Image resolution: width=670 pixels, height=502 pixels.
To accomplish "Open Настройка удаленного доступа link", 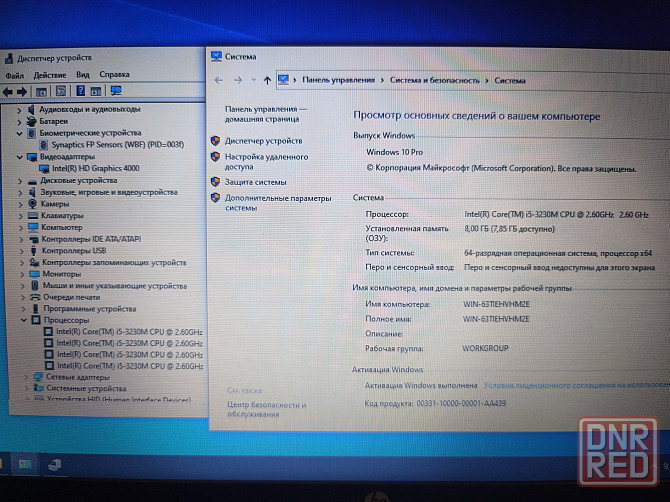I will pyautogui.click(x=267, y=162).
